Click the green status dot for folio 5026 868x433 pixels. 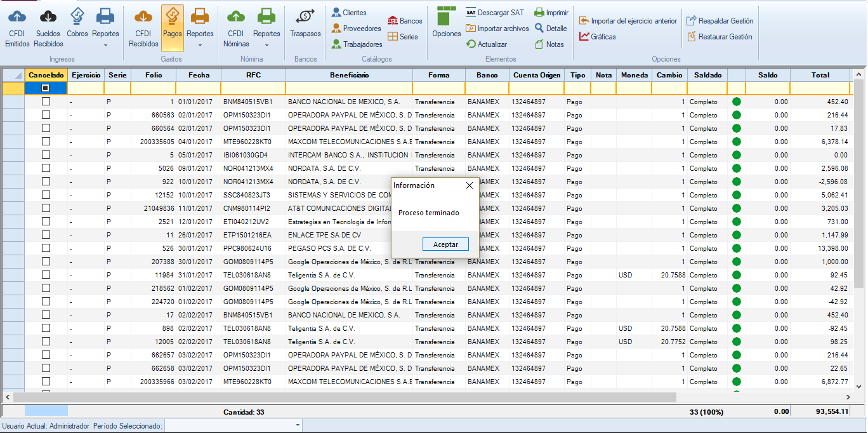[x=736, y=168]
